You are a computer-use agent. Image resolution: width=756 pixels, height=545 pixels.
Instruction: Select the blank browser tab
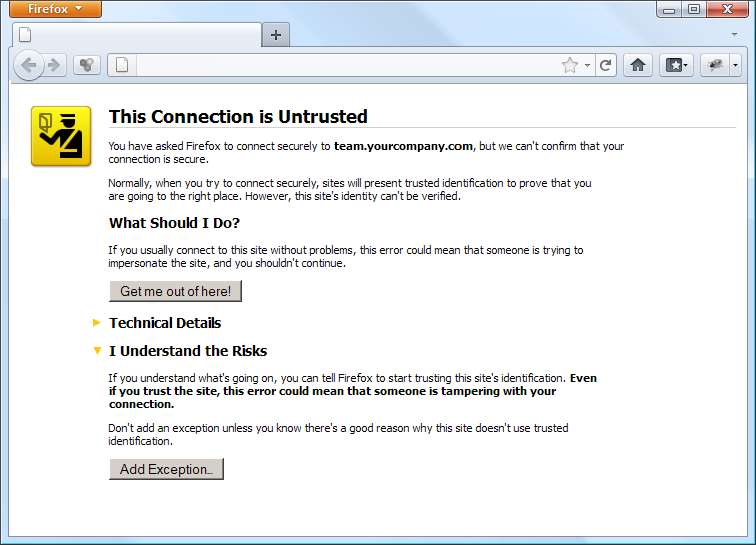(x=136, y=35)
